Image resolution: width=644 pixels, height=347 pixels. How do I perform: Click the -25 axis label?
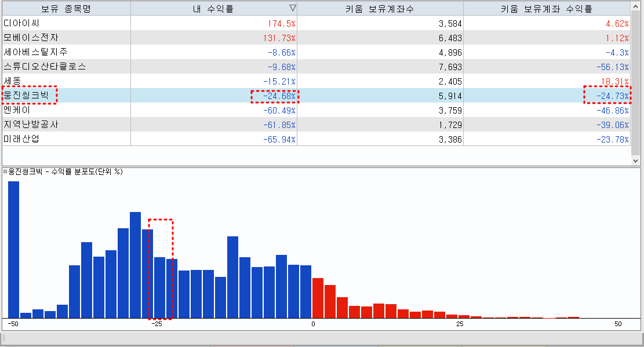pyautogui.click(x=157, y=324)
